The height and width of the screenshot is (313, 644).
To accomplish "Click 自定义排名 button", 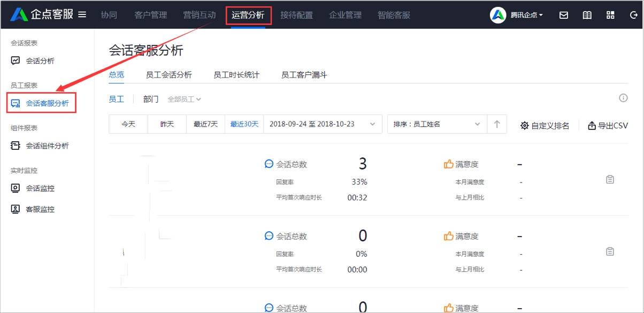I will point(545,126).
